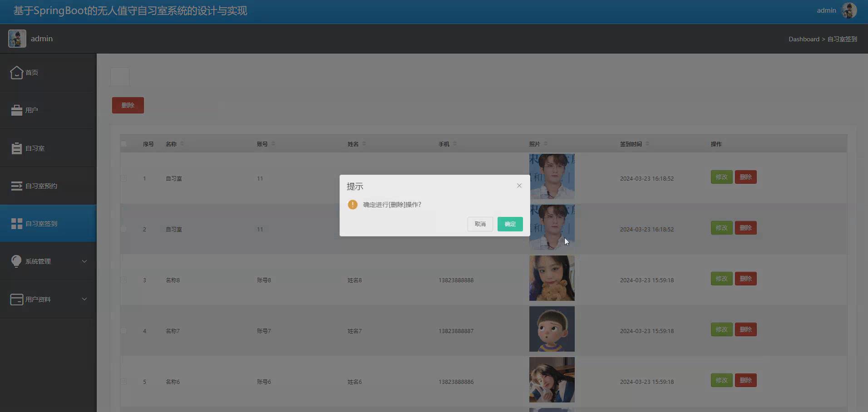Screen dimensions: 868x412
Task: Click admin username in top header
Action: 826,10
